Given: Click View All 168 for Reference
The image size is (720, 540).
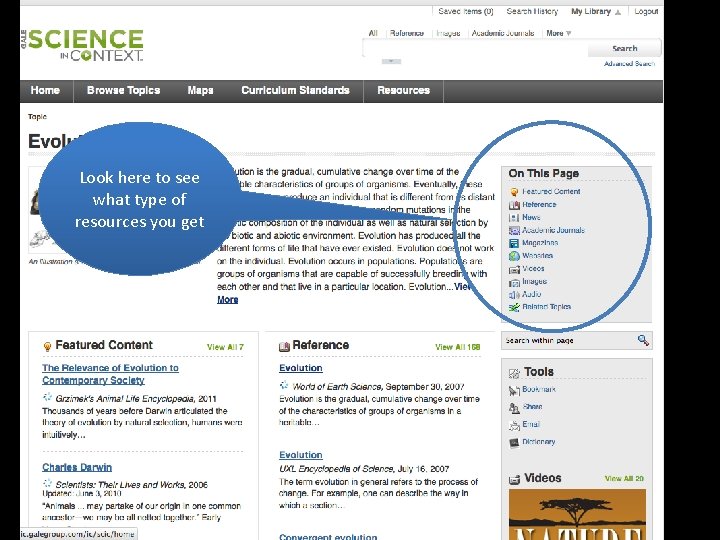Looking at the screenshot, I should pos(457,347).
